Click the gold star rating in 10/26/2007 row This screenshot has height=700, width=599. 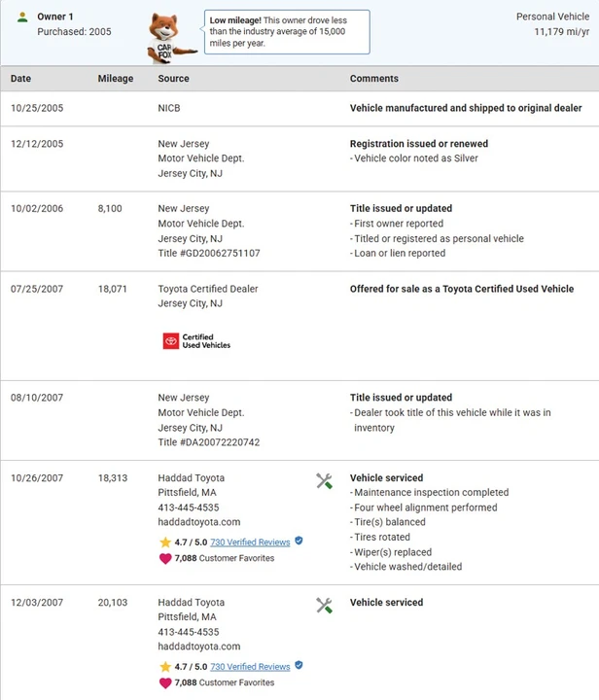coord(165,542)
